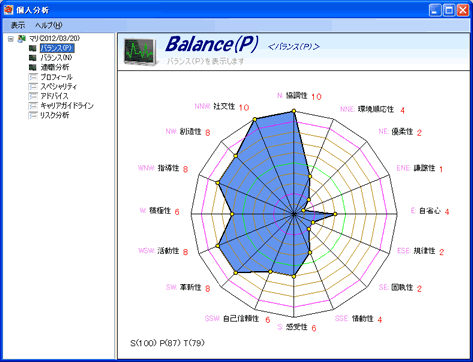
Task: Click the chart icon next to バランス(P)
Action: tap(32, 48)
